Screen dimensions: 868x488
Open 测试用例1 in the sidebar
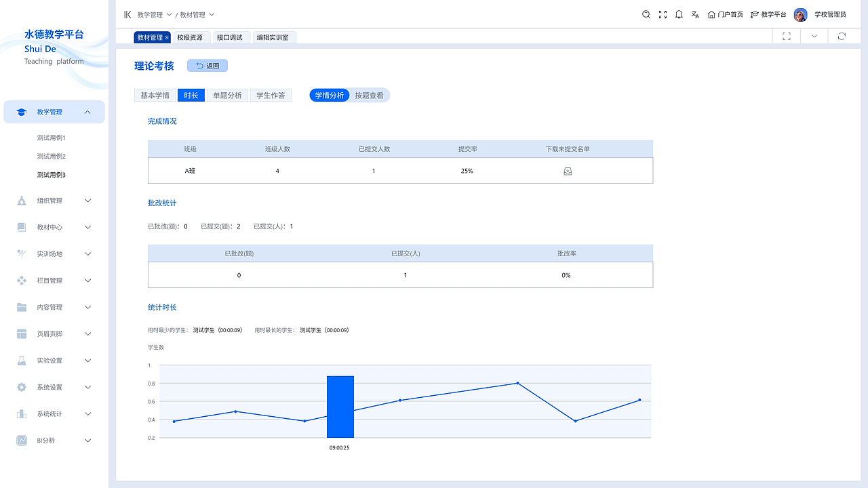click(52, 138)
